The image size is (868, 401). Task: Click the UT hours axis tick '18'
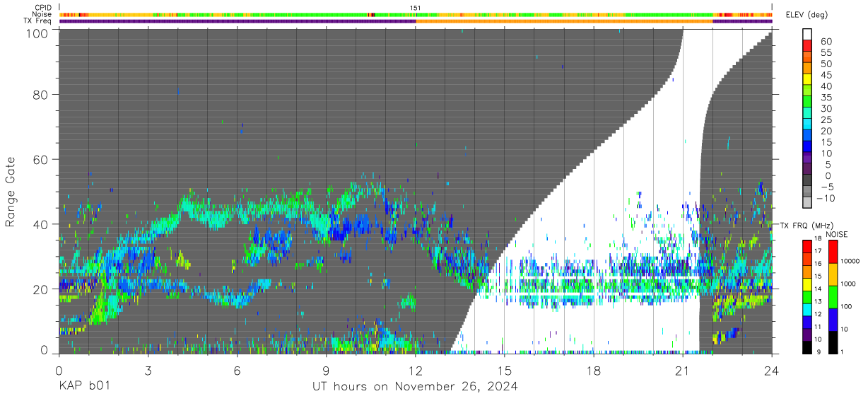[x=594, y=371]
